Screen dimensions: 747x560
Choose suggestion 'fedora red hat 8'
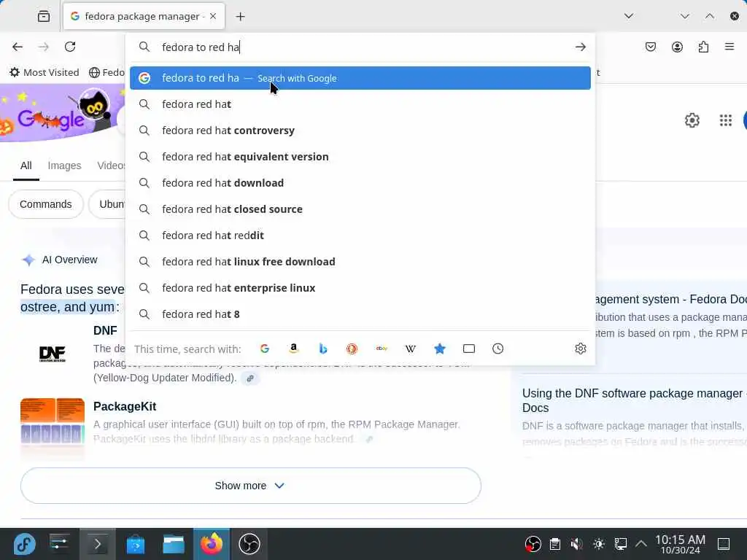click(360, 314)
